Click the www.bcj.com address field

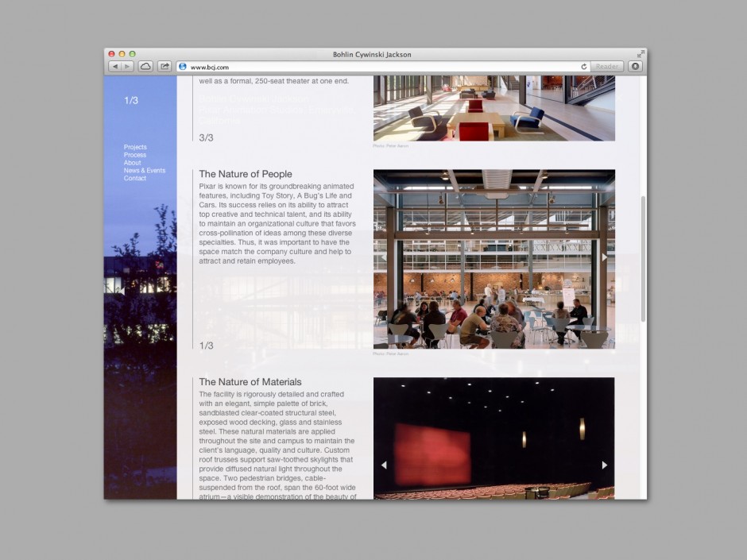[384, 67]
